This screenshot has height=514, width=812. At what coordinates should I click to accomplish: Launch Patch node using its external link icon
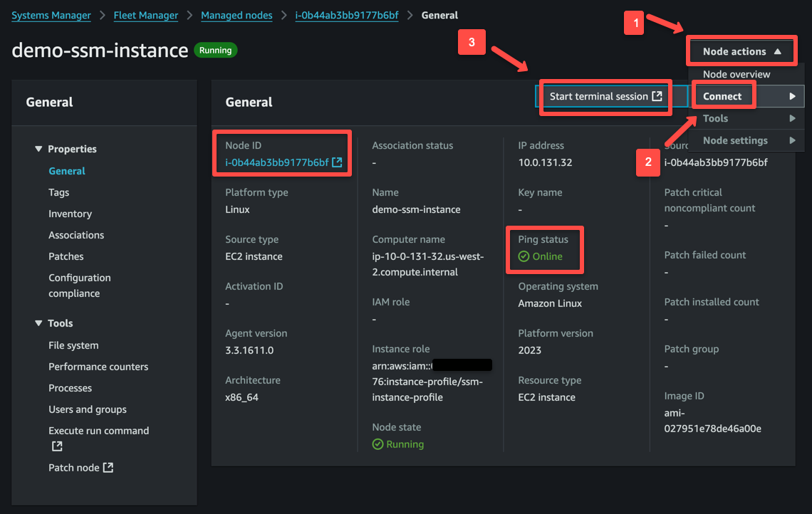(109, 468)
